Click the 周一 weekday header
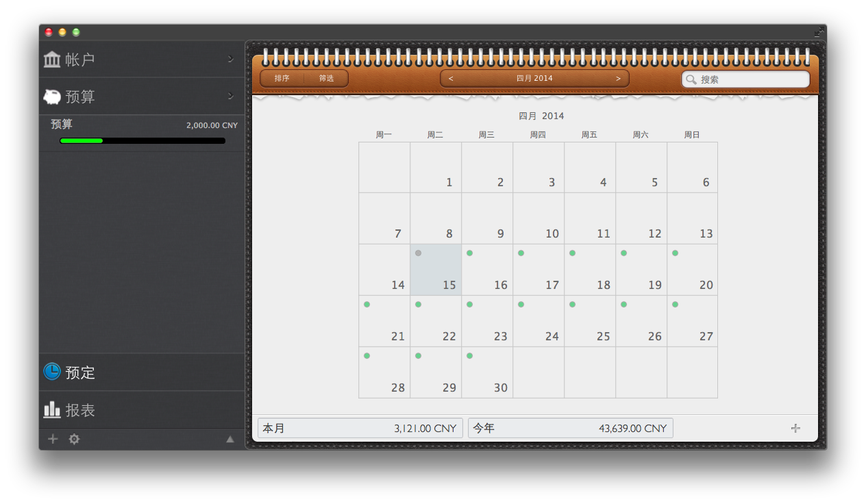The image size is (866, 504). [384, 135]
